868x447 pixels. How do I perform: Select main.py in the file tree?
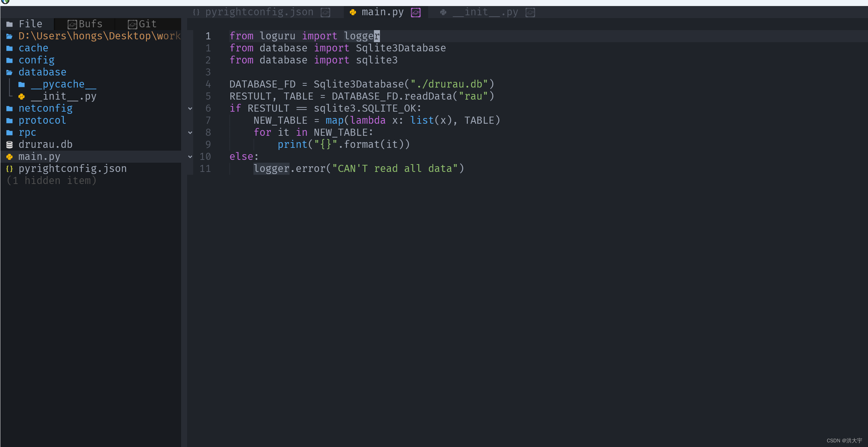tap(91, 156)
